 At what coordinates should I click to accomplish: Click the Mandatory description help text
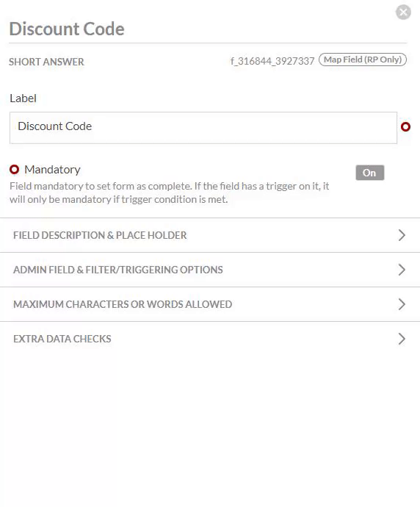click(x=170, y=193)
